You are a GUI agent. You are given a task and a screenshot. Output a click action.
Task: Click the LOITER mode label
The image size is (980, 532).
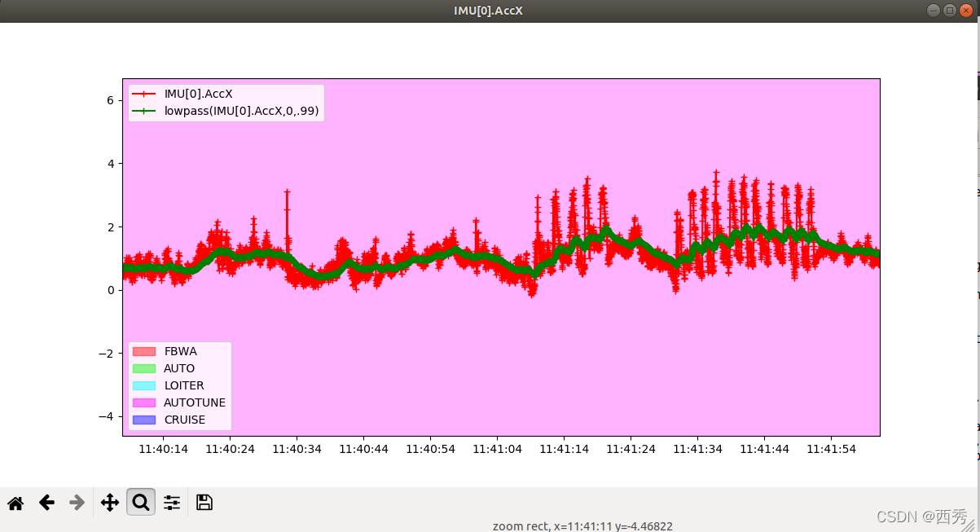click(184, 385)
